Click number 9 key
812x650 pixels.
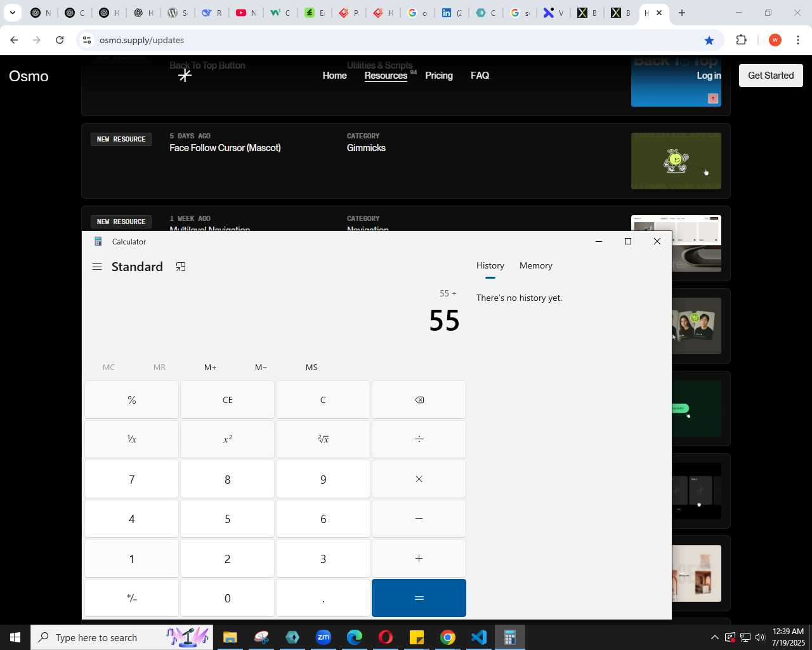(323, 479)
